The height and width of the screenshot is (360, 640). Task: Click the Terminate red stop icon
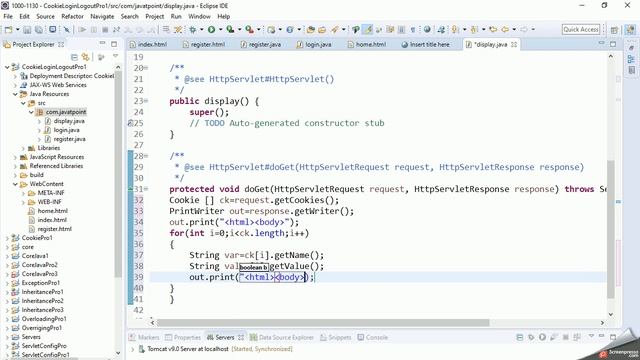[105, 29]
